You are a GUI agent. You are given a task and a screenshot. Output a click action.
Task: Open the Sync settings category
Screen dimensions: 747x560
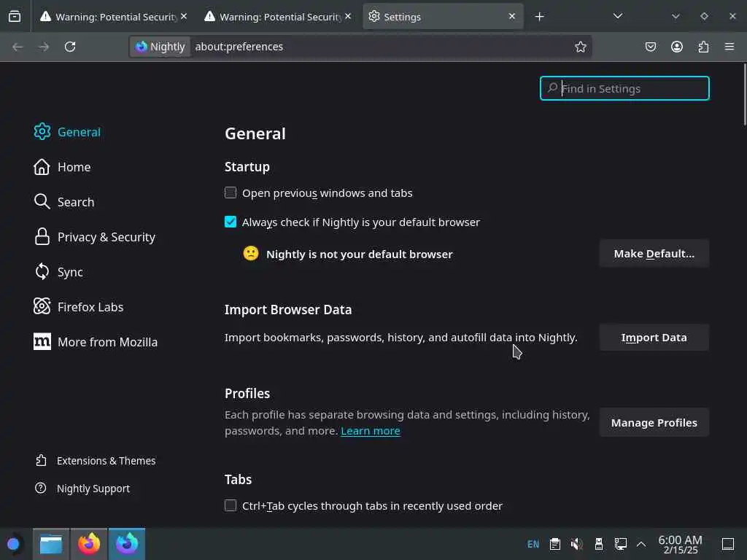click(x=58, y=272)
